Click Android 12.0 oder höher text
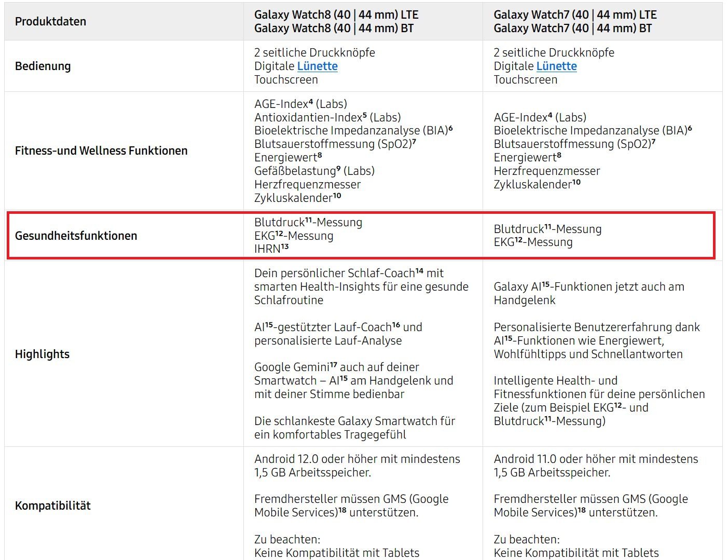This screenshot has width=728, height=560. (357, 466)
